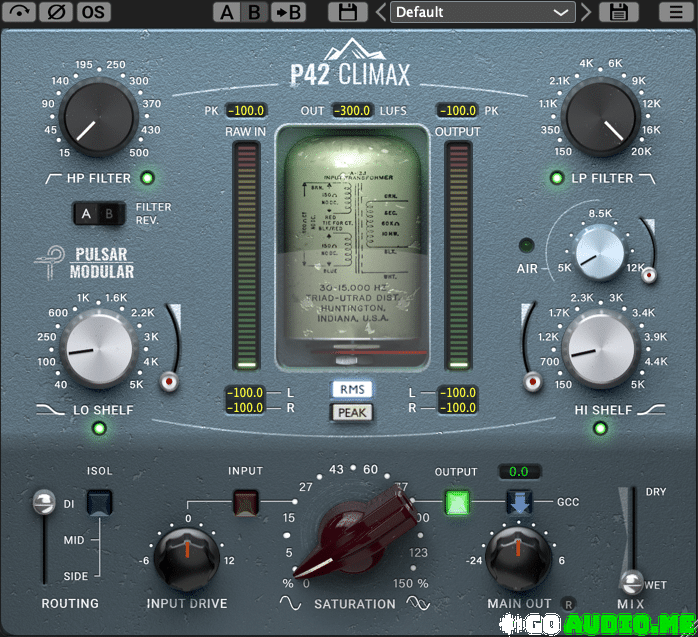Select DI routing label

pyautogui.click(x=69, y=504)
